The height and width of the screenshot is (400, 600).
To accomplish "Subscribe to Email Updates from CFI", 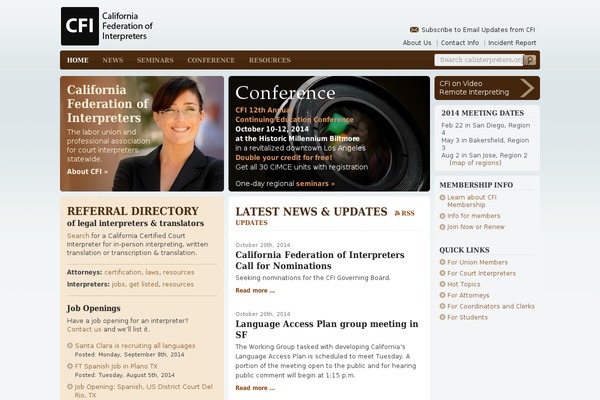I will coord(478,29).
